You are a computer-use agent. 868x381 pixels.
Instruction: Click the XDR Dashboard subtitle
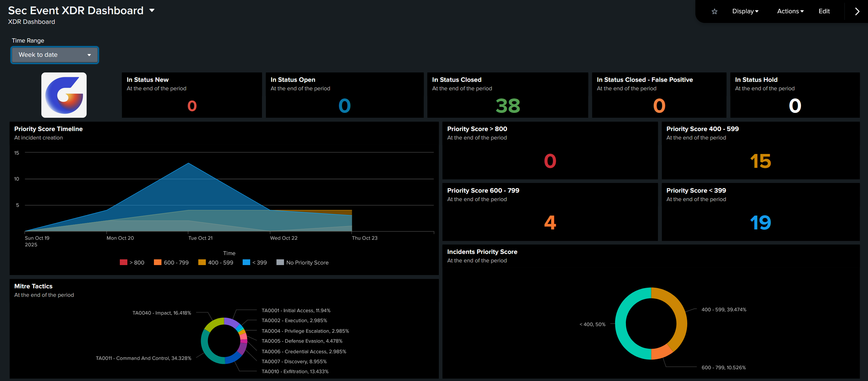(x=31, y=22)
